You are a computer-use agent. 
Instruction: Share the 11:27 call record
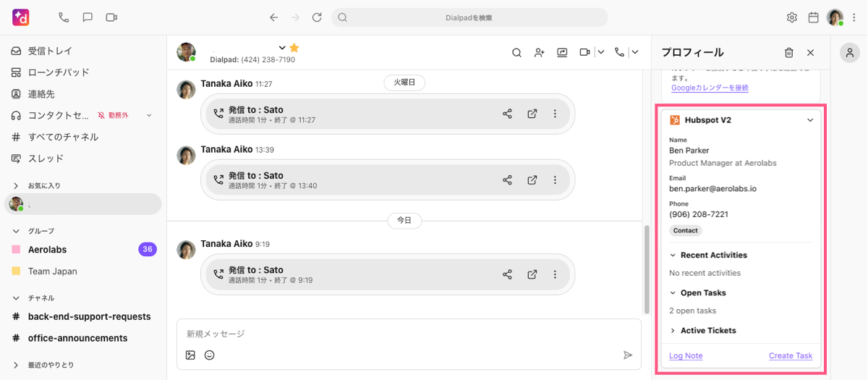tap(507, 114)
